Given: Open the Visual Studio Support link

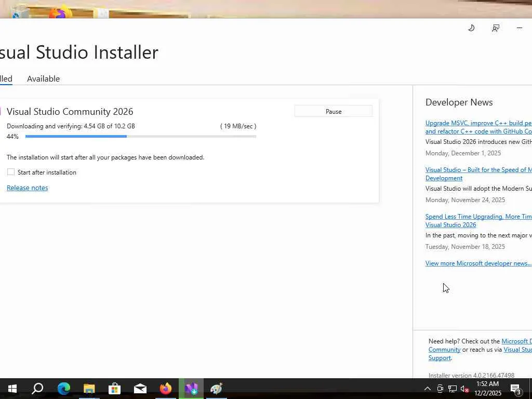Looking at the screenshot, I should pos(518,350).
